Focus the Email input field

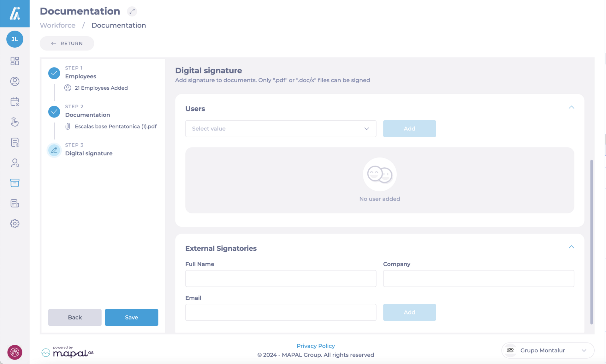coord(281,312)
